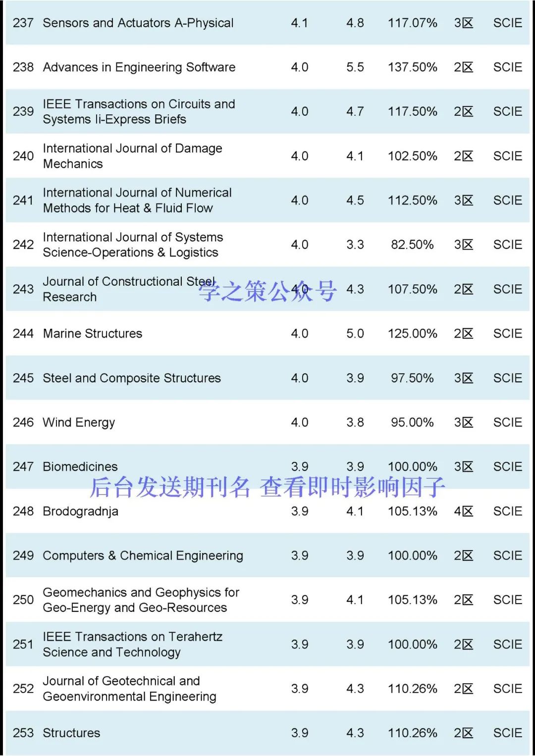The image size is (535, 756).
Task: Select row number 250
Action: [23, 600]
